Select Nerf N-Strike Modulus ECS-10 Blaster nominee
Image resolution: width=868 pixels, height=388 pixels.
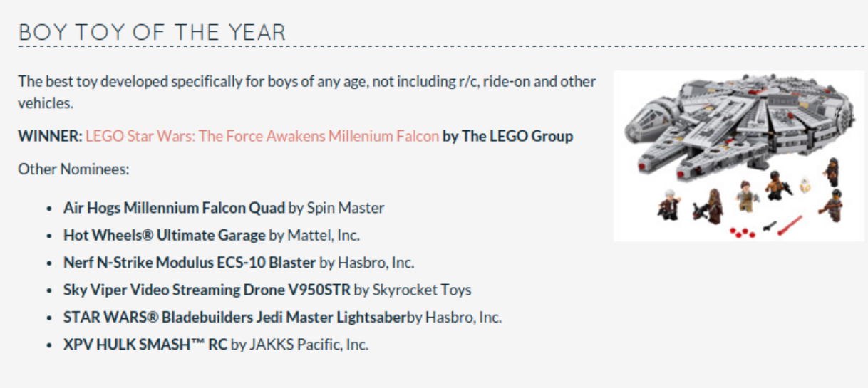(189, 263)
